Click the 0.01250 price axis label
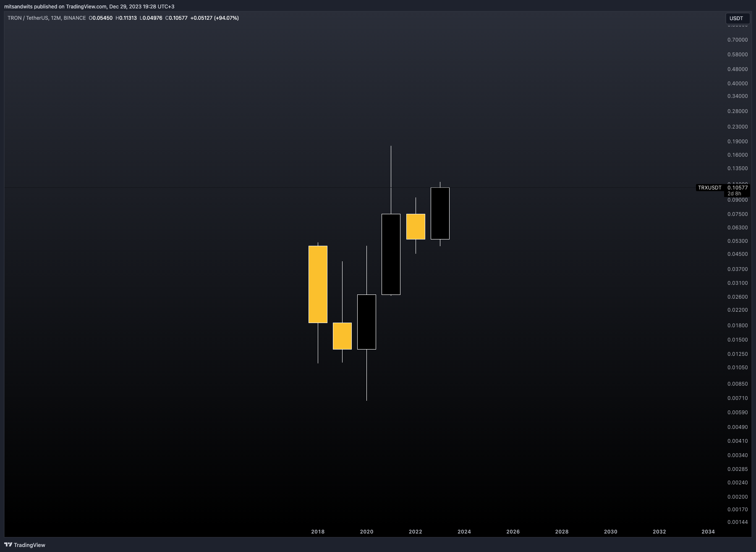This screenshot has width=756, height=552. point(738,354)
